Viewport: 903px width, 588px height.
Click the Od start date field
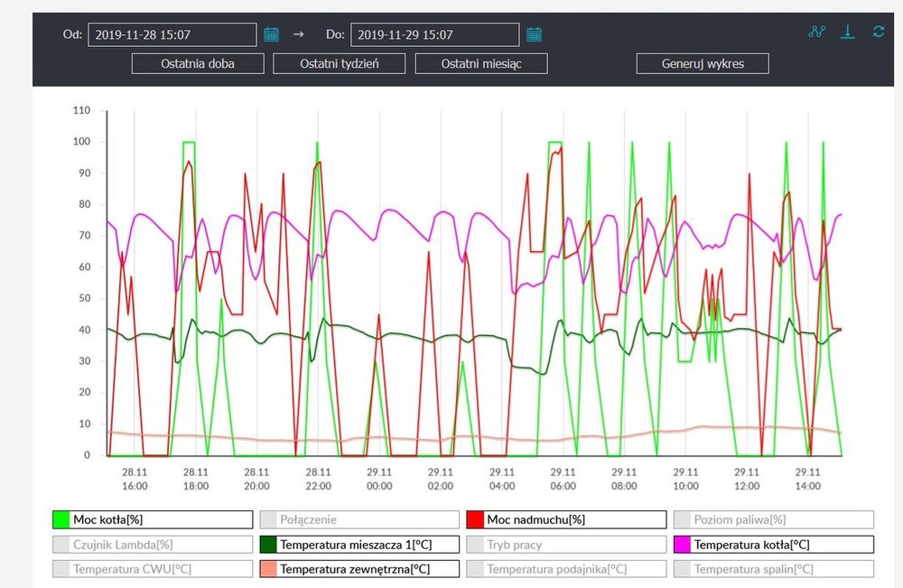click(172, 35)
